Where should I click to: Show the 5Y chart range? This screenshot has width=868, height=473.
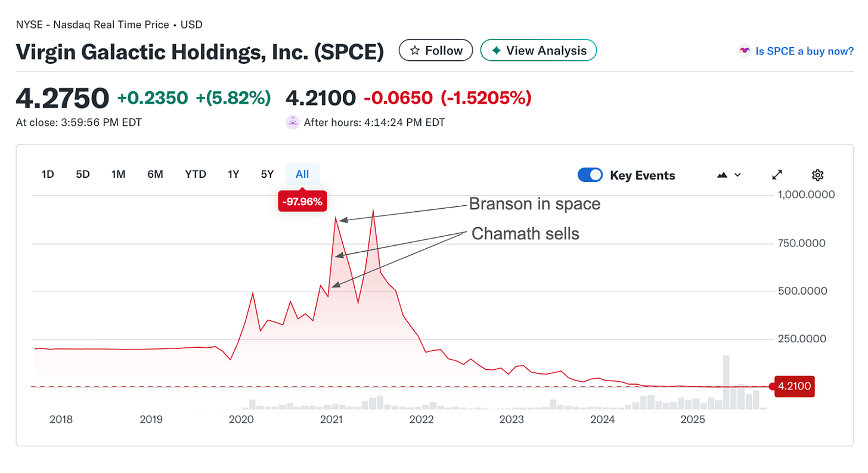pyautogui.click(x=267, y=174)
